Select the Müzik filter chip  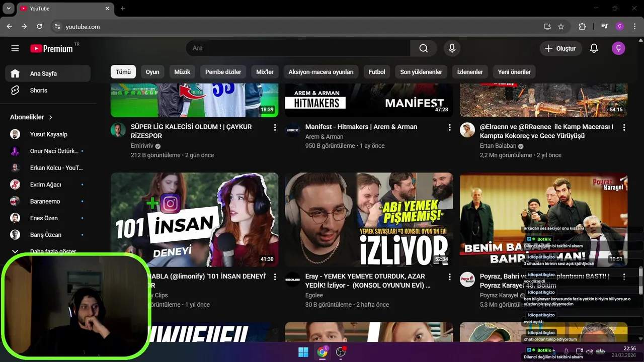182,72
